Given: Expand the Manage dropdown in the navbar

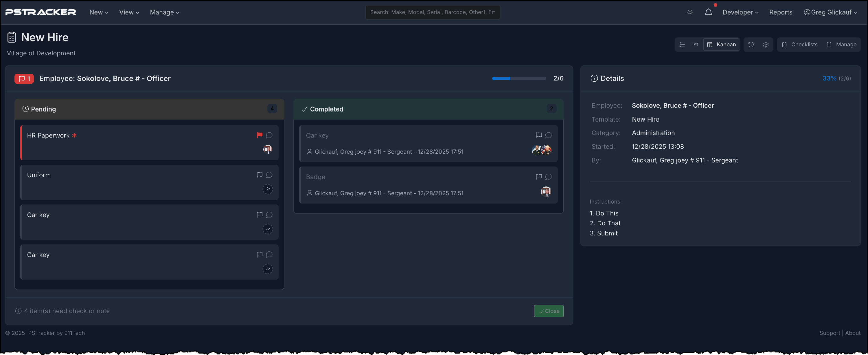Looking at the screenshot, I should [x=164, y=12].
